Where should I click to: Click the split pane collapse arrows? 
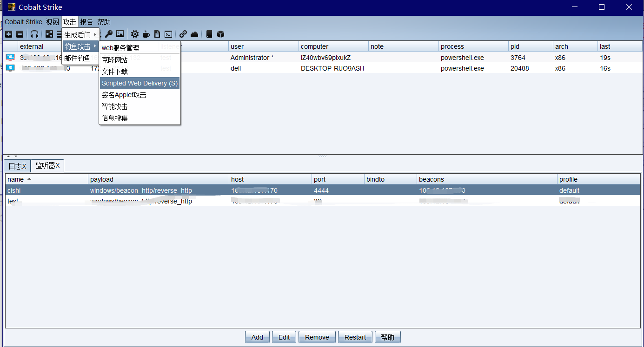(x=12, y=157)
